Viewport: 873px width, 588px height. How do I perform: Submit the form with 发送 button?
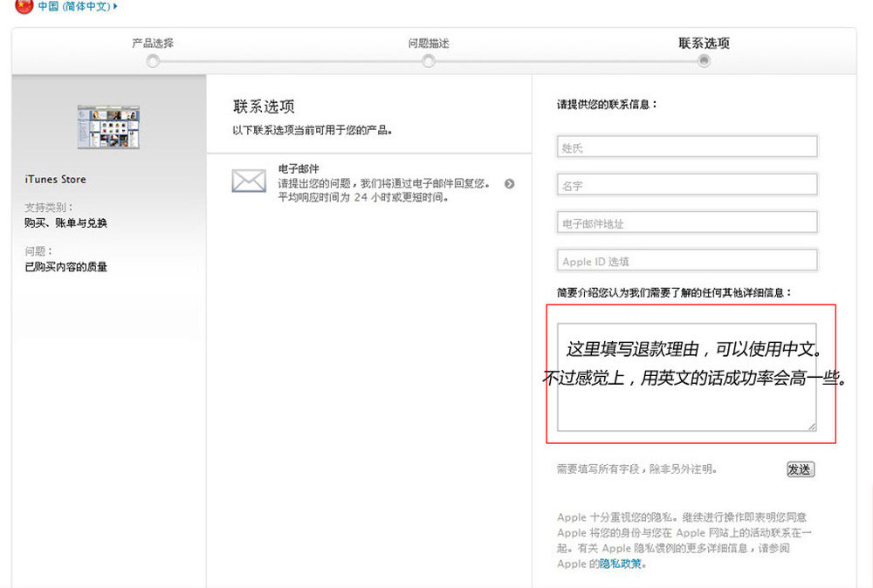[x=800, y=469]
